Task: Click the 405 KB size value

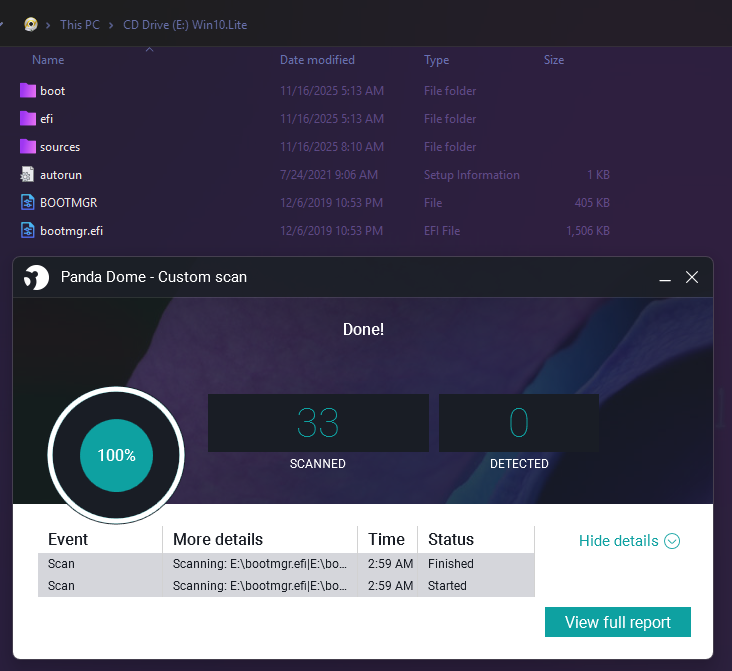Action: click(592, 203)
